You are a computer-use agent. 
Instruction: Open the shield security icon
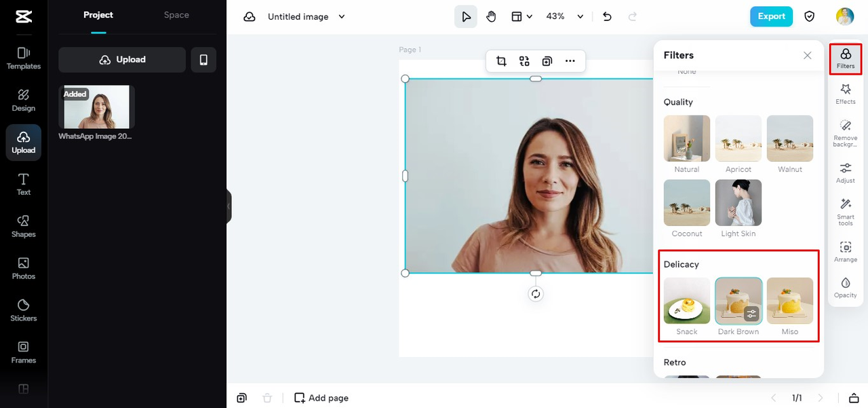coord(809,16)
